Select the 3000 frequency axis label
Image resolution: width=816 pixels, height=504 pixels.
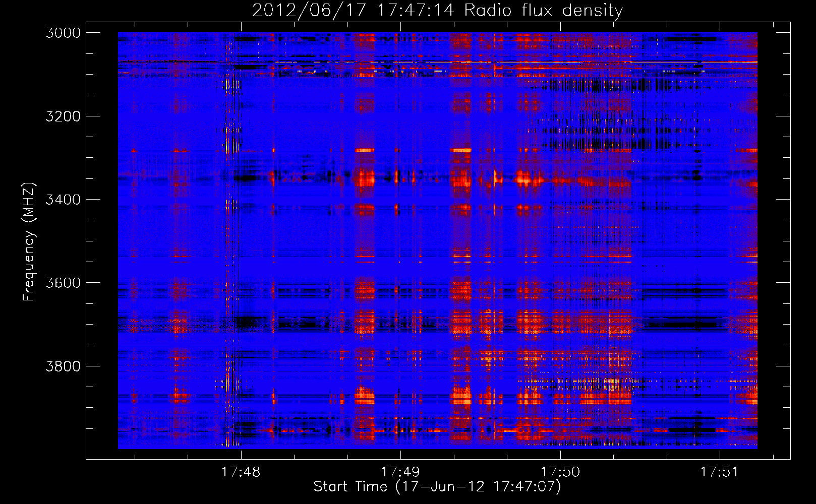coord(63,33)
